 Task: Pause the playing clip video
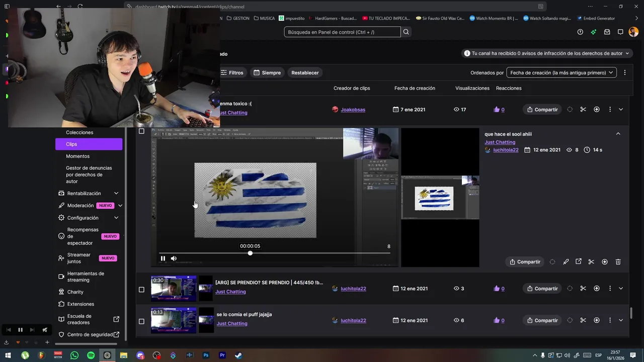[163, 258]
